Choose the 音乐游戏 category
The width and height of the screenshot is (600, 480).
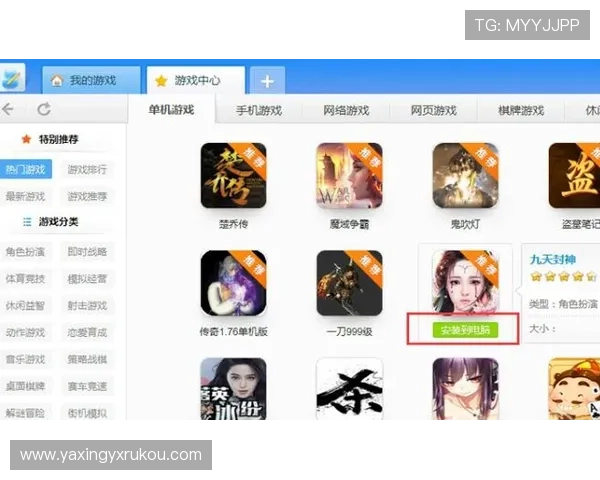pyautogui.click(x=25, y=359)
